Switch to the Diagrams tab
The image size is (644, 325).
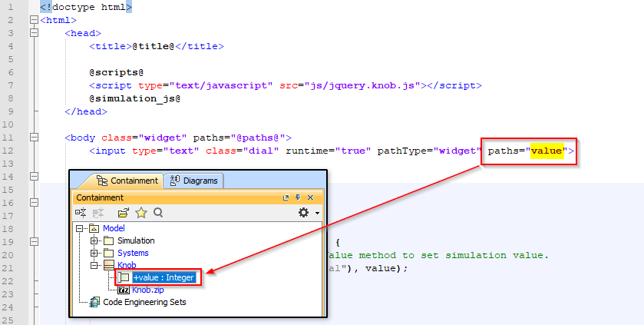(x=193, y=181)
